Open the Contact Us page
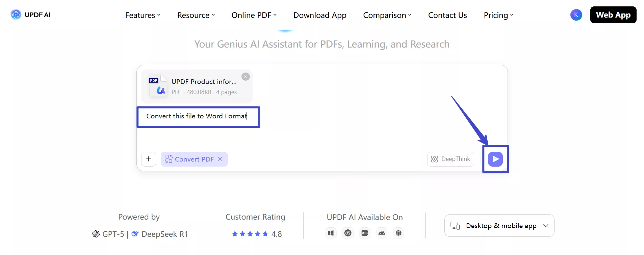 pos(447,15)
